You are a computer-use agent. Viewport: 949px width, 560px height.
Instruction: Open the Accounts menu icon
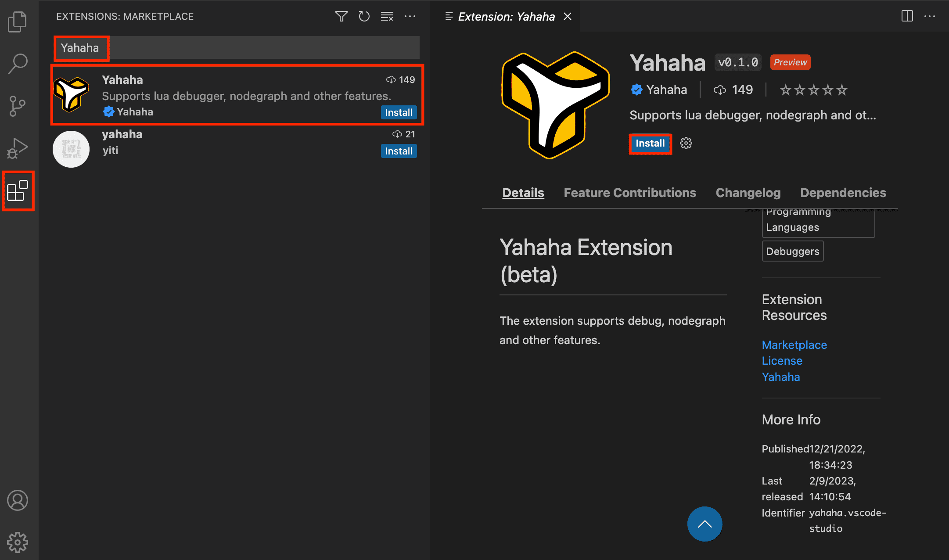(x=18, y=500)
